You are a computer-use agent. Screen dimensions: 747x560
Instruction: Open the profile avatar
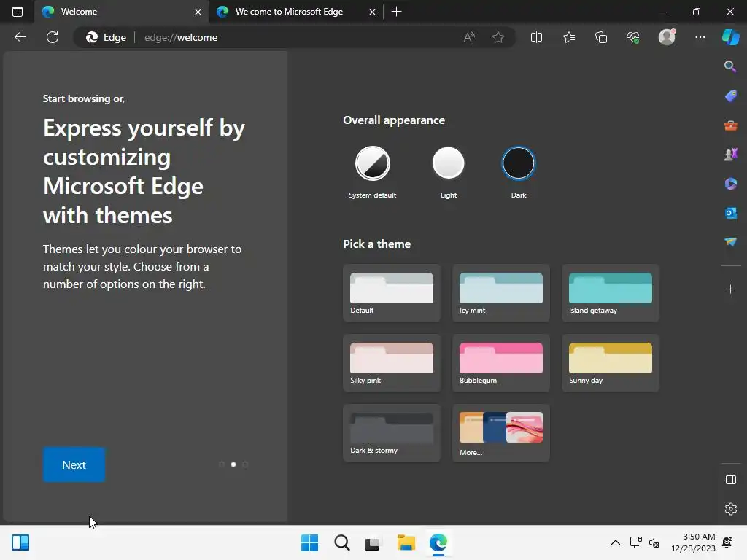point(667,36)
